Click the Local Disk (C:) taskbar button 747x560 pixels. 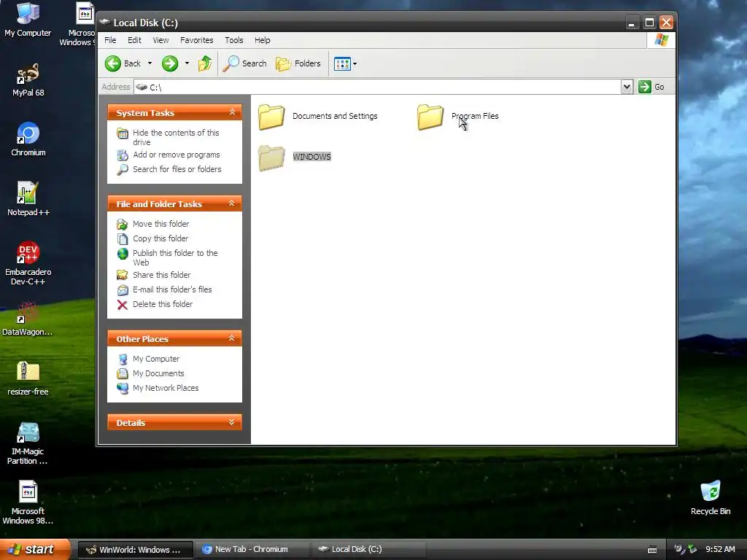point(368,550)
